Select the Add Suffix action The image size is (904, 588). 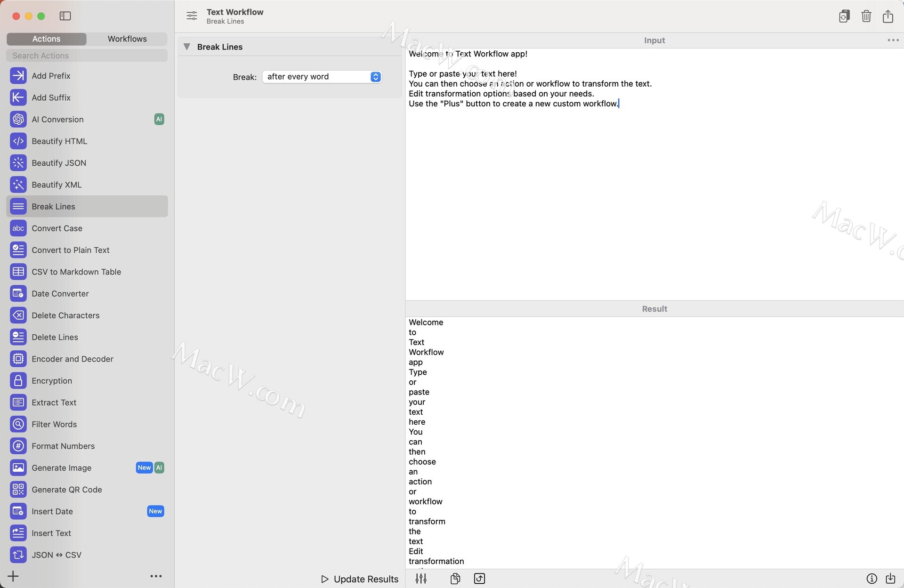87,97
